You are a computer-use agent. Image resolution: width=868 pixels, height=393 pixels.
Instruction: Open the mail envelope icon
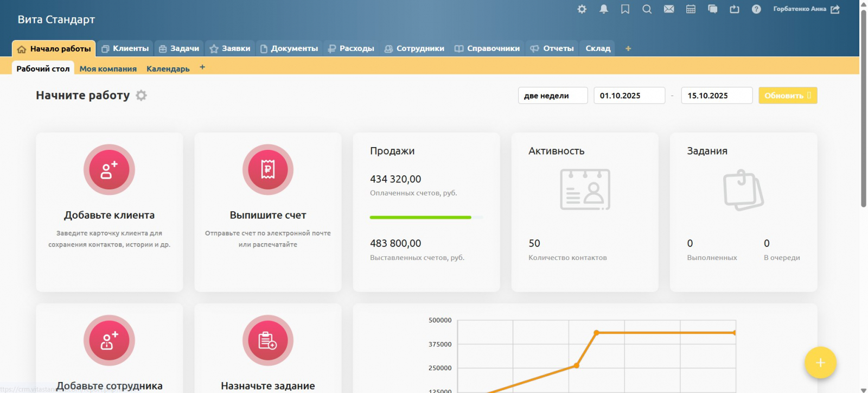pyautogui.click(x=669, y=9)
